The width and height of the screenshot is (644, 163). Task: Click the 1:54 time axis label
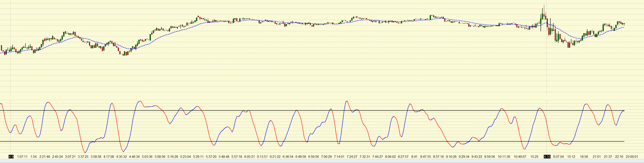pyautogui.click(x=33, y=157)
